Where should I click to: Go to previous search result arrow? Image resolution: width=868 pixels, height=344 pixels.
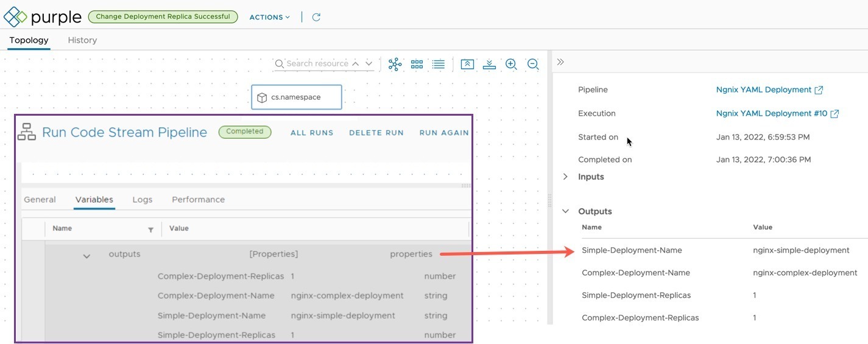pyautogui.click(x=356, y=63)
